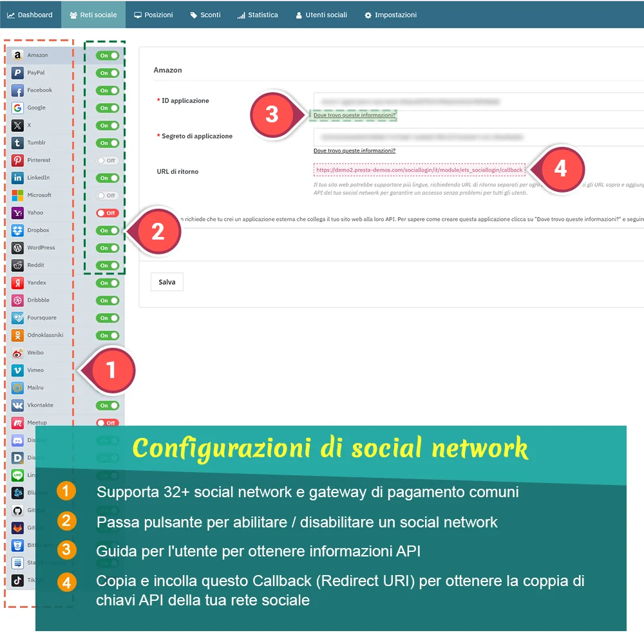Toggle Amazon network switch off
Screen dimensions: 644x644
point(108,55)
